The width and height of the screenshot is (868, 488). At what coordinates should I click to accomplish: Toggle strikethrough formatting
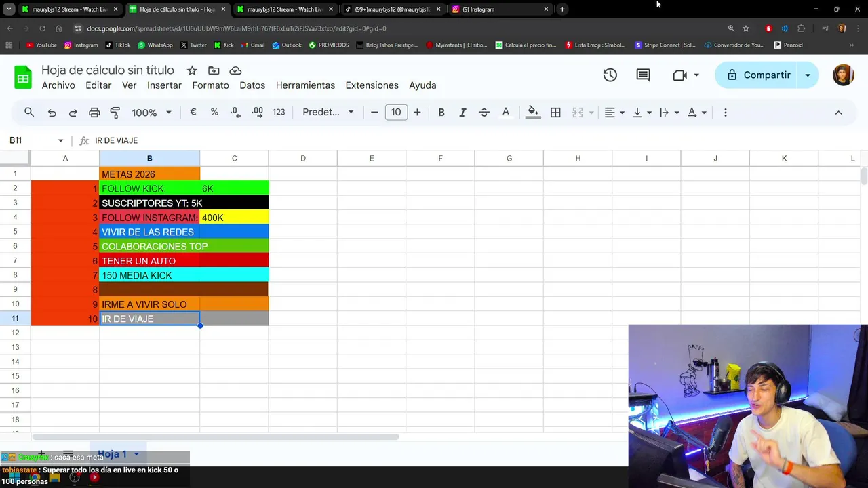coord(484,113)
